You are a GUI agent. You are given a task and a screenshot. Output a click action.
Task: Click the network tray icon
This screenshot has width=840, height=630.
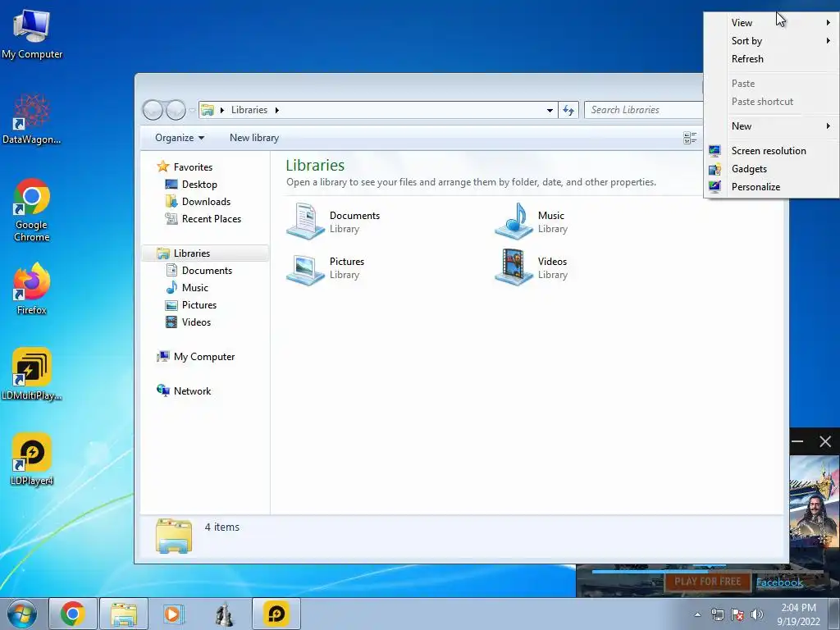(x=717, y=614)
